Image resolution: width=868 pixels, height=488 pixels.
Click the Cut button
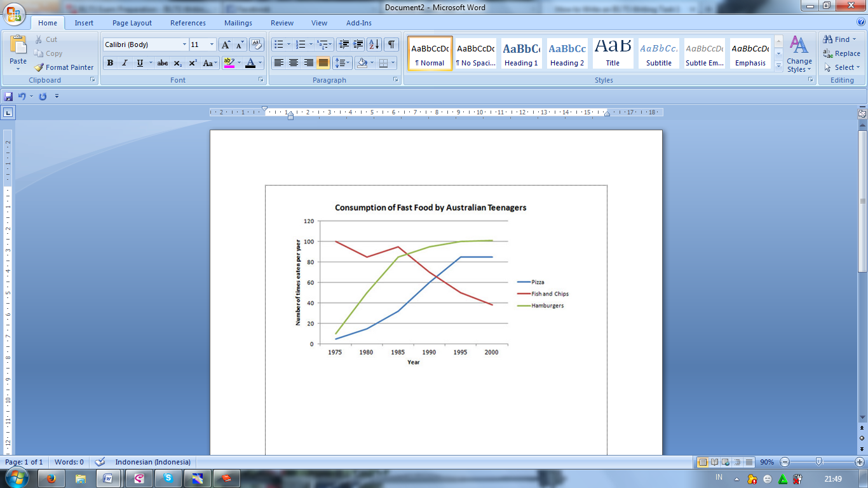(46, 39)
